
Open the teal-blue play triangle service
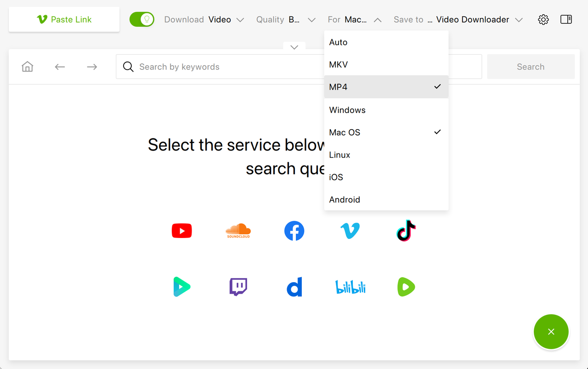[x=182, y=287]
